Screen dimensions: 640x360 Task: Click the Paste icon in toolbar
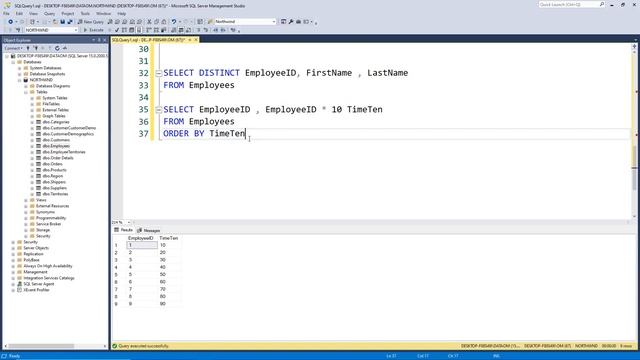click(x=164, y=22)
